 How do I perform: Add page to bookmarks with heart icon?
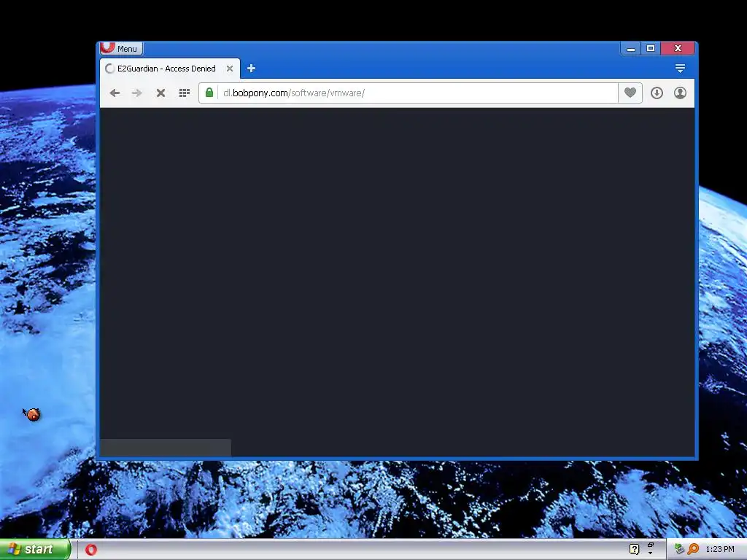pos(630,93)
